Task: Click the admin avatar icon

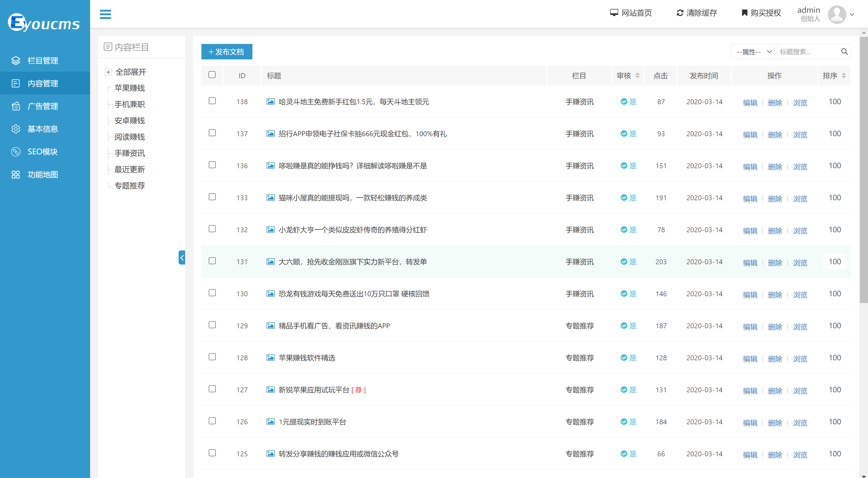Action: (837, 14)
